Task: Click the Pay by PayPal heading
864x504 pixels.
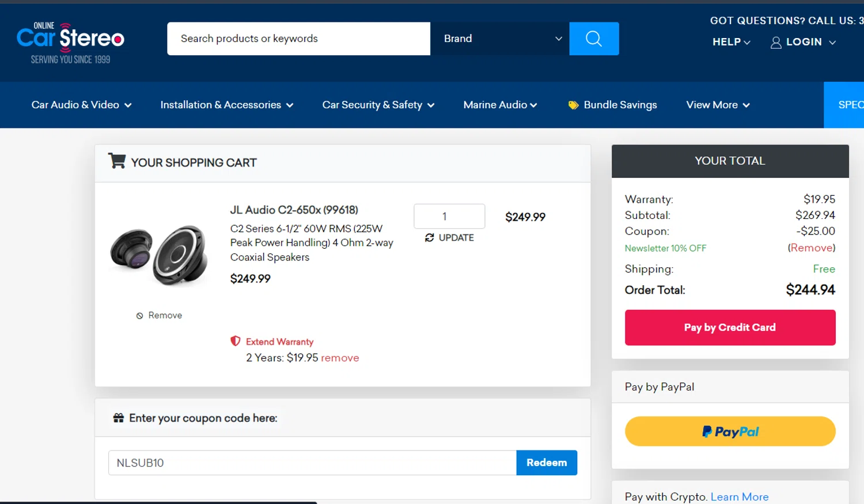Action: [660, 387]
